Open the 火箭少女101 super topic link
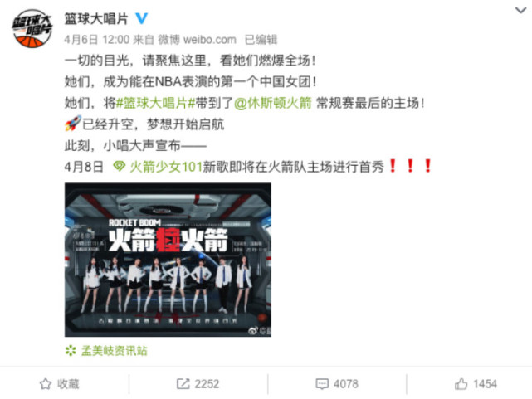The width and height of the screenshot is (532, 399). click(x=166, y=167)
